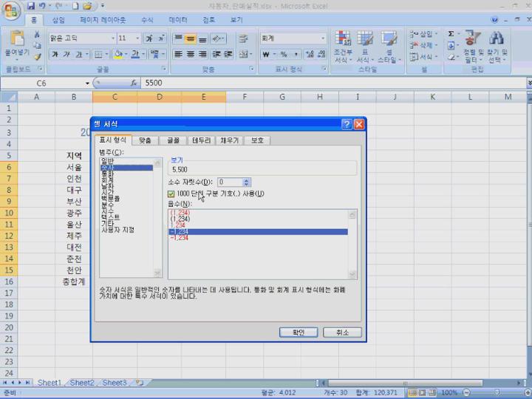Open the 채우기 tab in Format Cells dialog

coord(230,140)
